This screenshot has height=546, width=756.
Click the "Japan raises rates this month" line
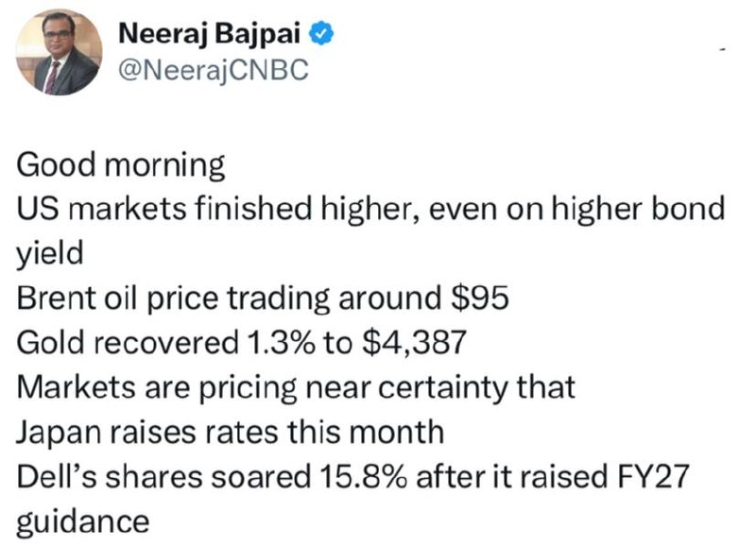(230, 433)
